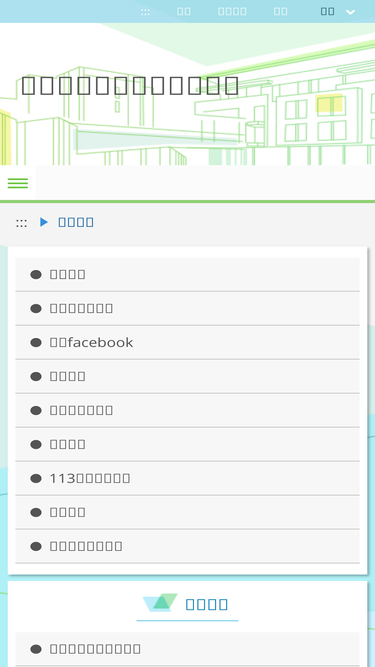
Task: Click the blue triangle breadcrumb arrow
Action: [44, 222]
